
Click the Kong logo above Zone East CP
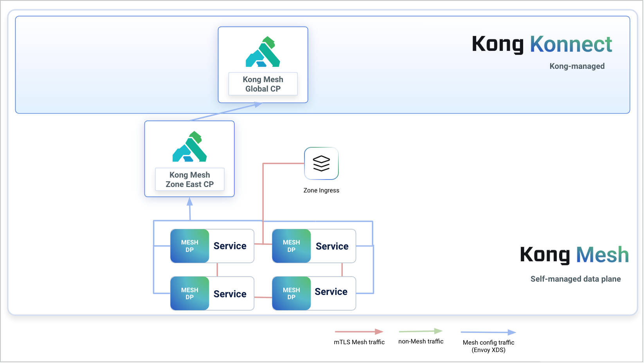tap(190, 147)
